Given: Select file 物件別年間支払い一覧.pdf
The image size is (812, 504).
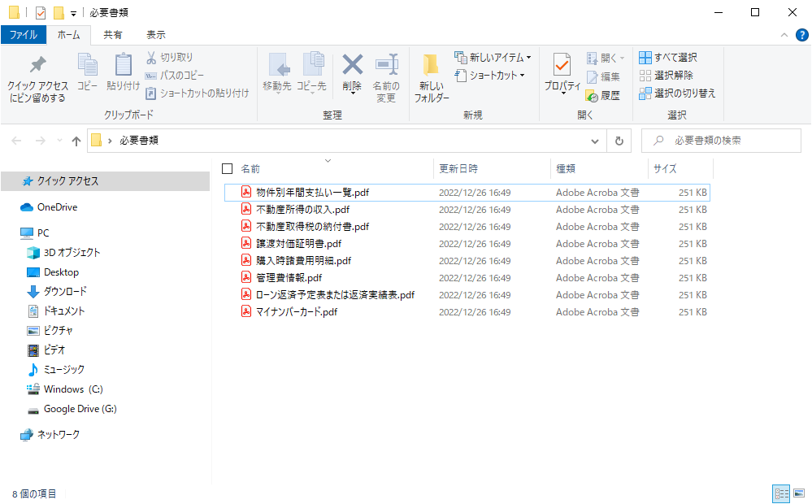Looking at the screenshot, I should coord(467,192).
